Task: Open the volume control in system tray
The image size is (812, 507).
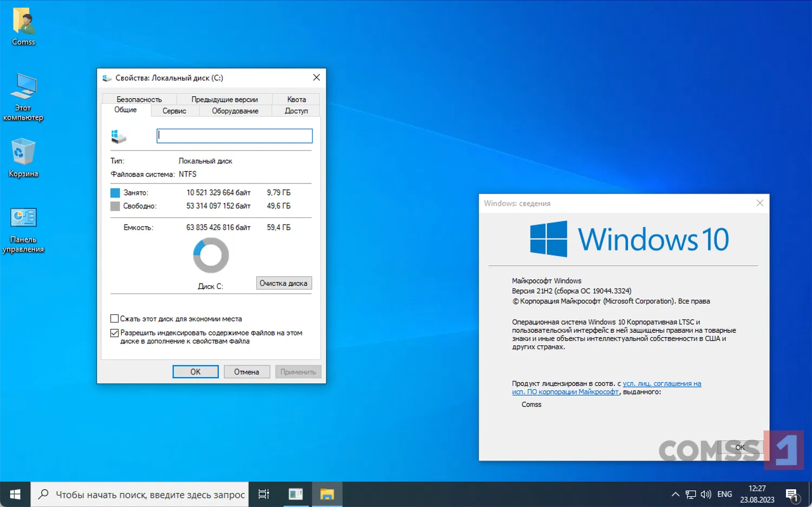Action: point(706,494)
